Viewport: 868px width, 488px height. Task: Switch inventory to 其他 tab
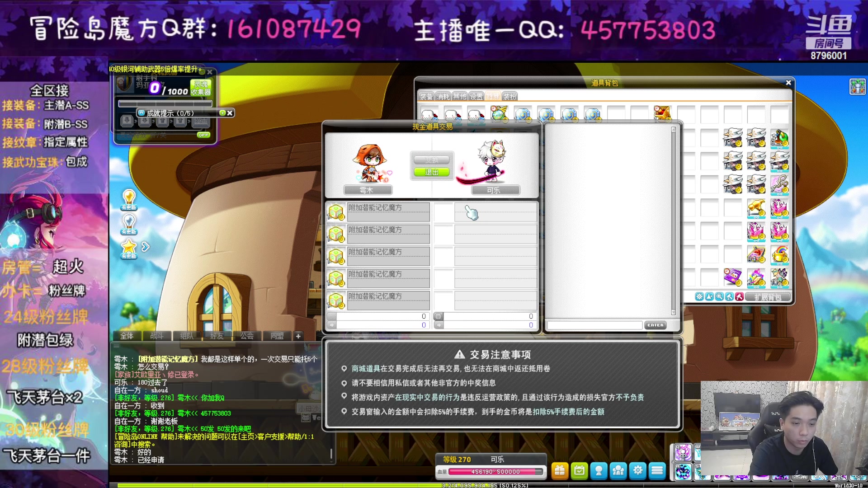[x=460, y=96]
